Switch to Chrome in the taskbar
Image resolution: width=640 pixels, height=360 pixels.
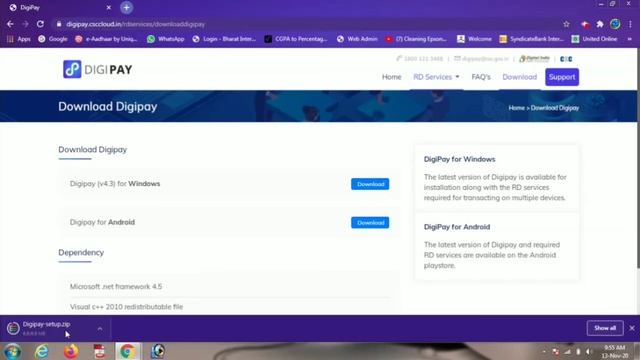[x=128, y=351]
